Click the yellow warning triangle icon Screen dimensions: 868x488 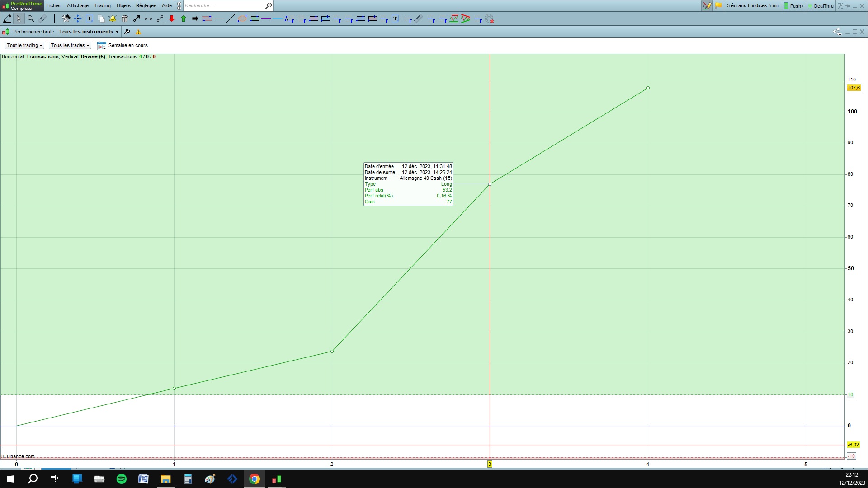click(x=138, y=32)
